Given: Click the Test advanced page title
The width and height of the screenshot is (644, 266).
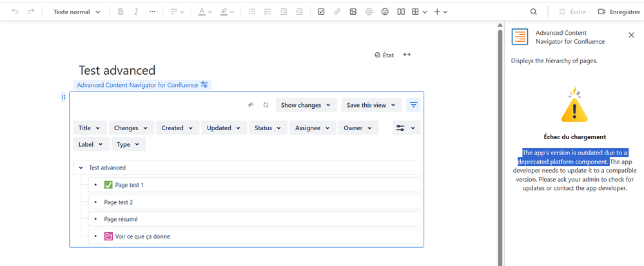Looking at the screenshot, I should point(117,70).
